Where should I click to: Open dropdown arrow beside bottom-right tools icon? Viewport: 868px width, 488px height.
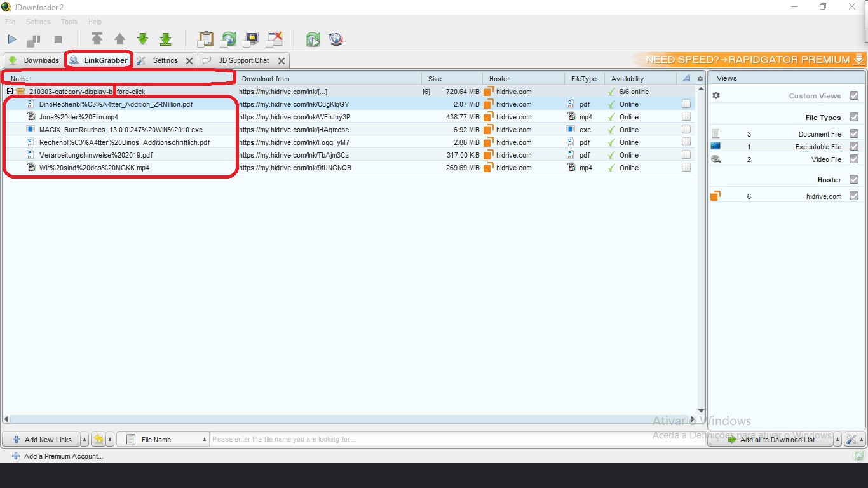(862, 439)
